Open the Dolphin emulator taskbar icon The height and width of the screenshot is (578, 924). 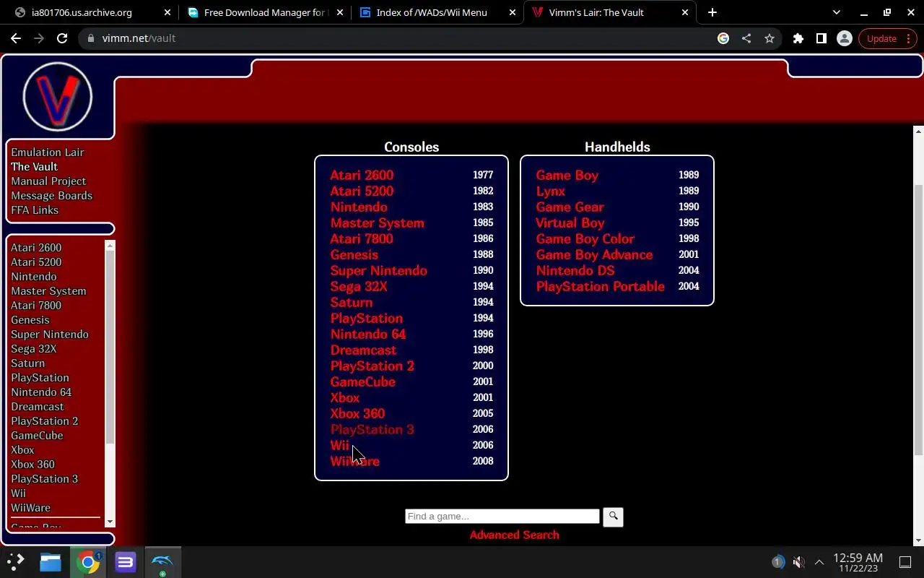click(x=162, y=561)
